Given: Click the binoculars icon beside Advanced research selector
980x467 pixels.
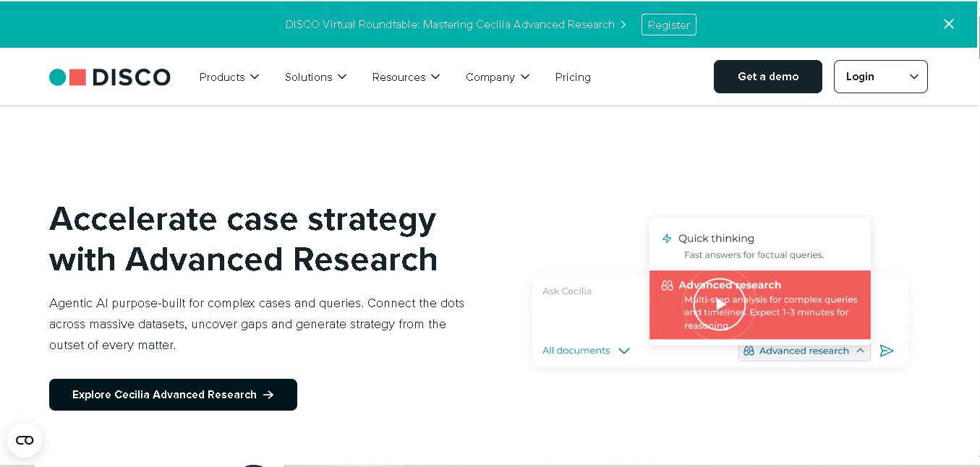Looking at the screenshot, I should [749, 351].
